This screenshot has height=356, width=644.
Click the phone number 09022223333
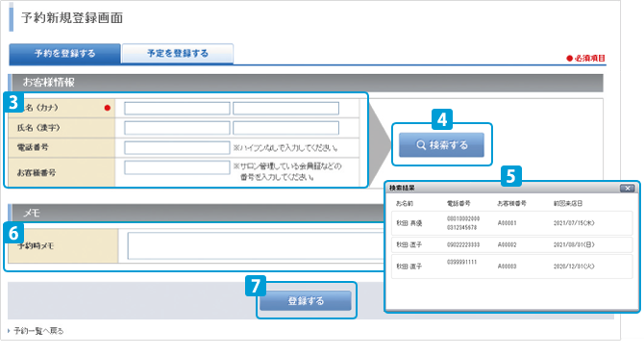coord(463,244)
